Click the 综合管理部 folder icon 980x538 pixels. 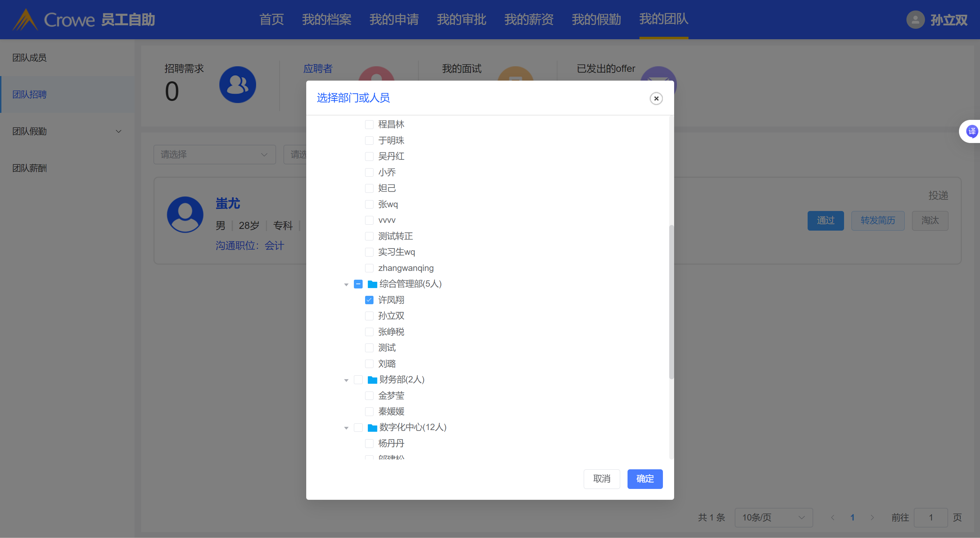(372, 284)
